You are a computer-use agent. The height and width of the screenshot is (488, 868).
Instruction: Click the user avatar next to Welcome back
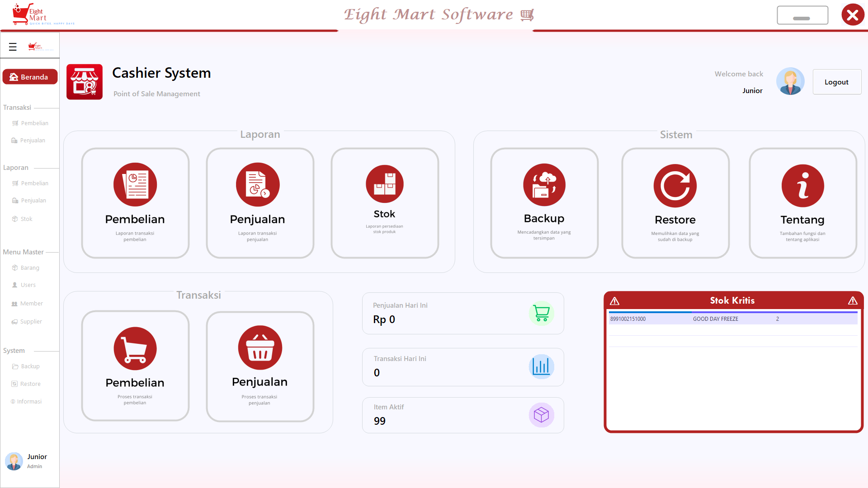tap(790, 81)
